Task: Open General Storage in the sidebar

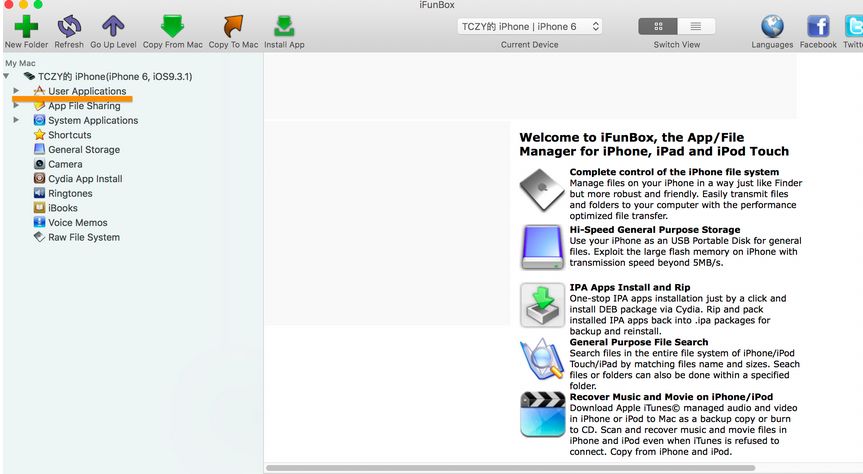Action: pyautogui.click(x=84, y=149)
